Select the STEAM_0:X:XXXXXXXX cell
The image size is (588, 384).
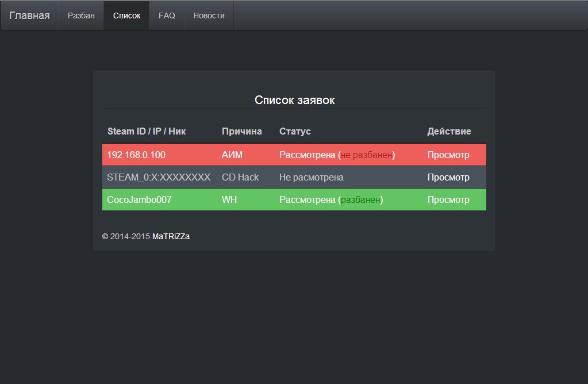[x=159, y=178]
